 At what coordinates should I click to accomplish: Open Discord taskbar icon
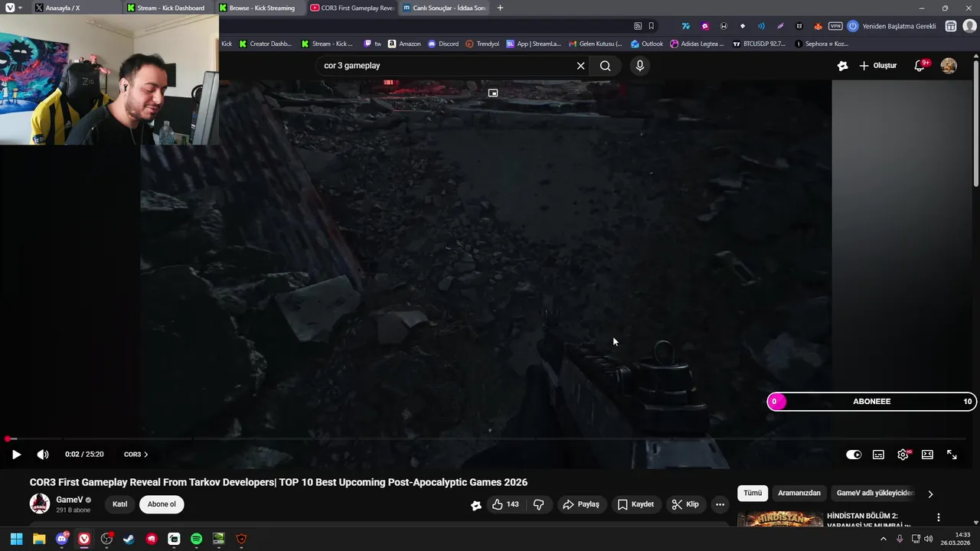(x=62, y=539)
